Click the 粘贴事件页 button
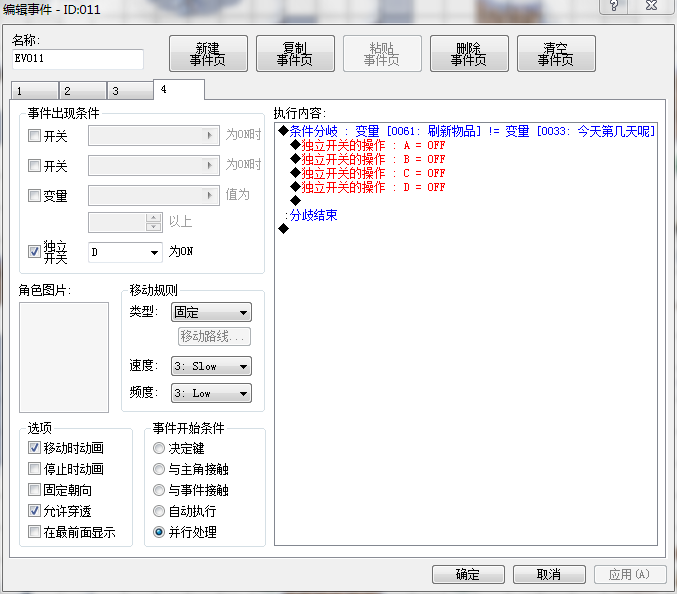The height and width of the screenshot is (594, 677). click(382, 54)
